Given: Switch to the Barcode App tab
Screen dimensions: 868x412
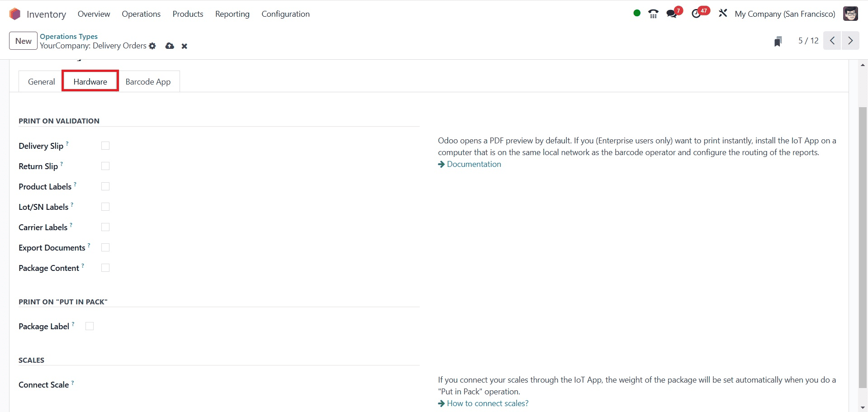Looking at the screenshot, I should coord(148,82).
